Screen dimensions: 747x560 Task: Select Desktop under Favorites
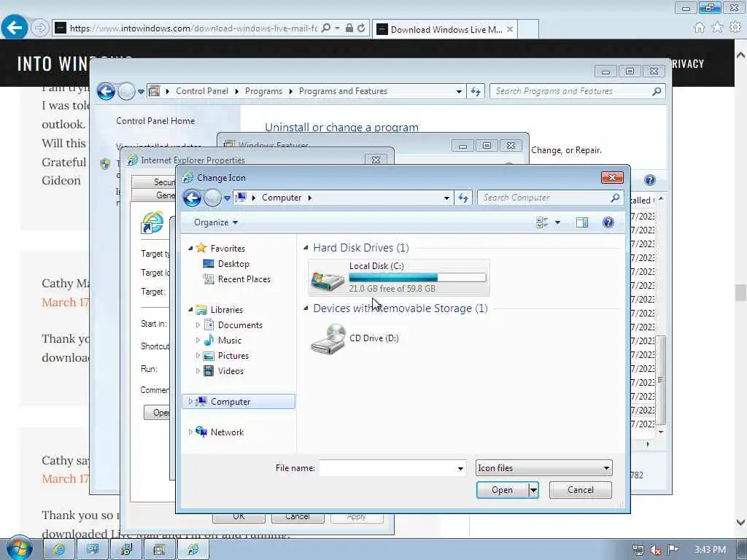pyautogui.click(x=233, y=264)
